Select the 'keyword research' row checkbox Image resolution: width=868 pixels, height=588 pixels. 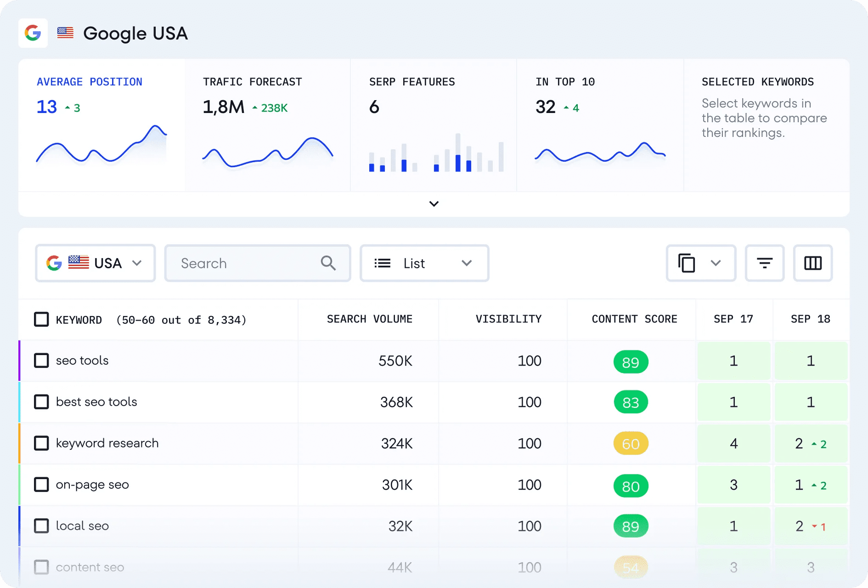[41, 443]
